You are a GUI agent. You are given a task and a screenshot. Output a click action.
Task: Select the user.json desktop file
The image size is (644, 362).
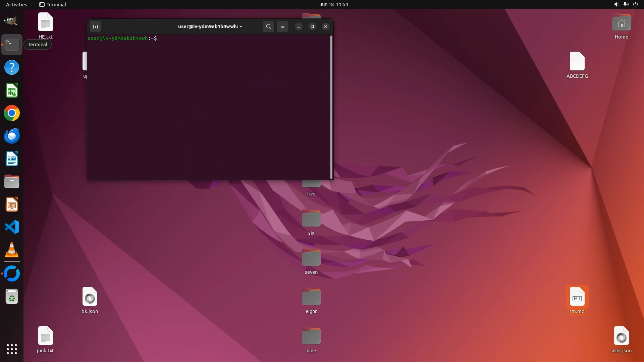pyautogui.click(x=621, y=337)
